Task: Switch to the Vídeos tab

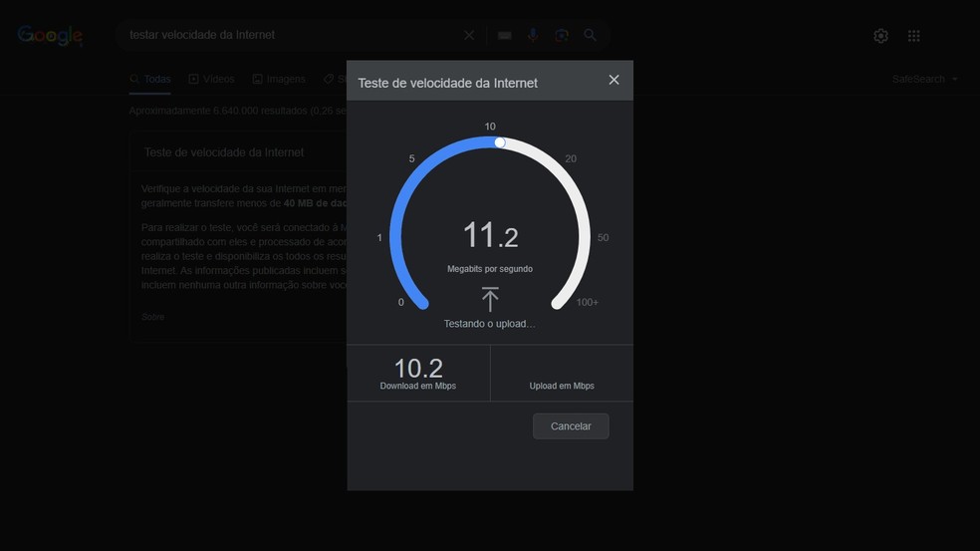Action: [x=211, y=79]
